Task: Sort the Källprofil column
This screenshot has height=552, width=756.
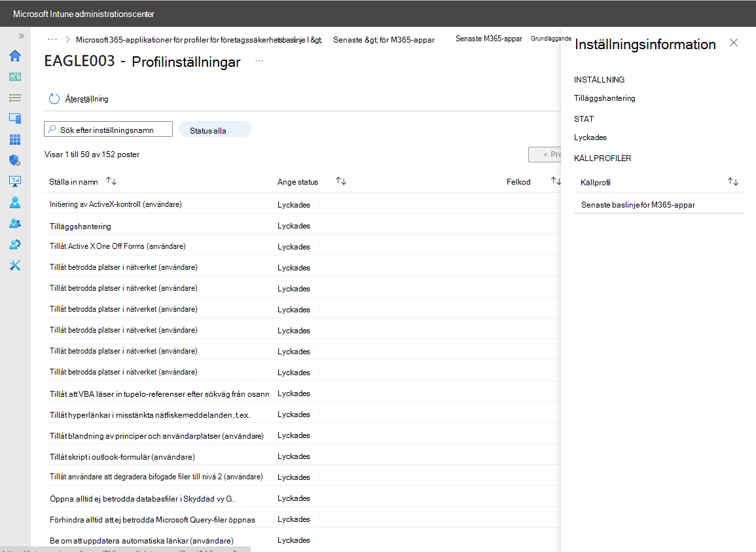Action: click(733, 182)
